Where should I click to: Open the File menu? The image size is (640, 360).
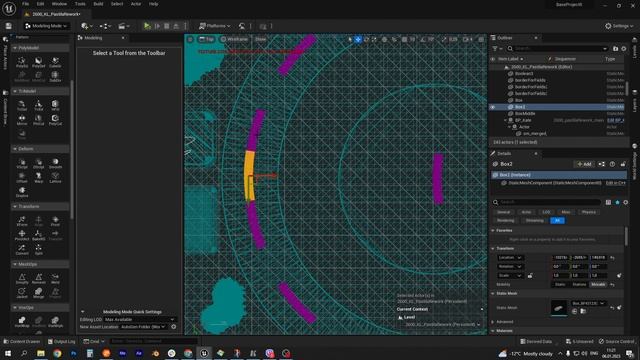coord(25,4)
